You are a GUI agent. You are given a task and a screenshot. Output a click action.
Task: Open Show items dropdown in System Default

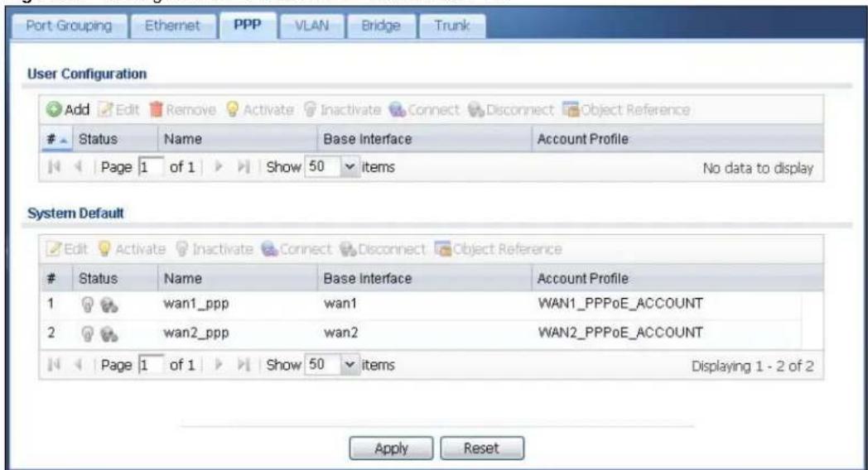pos(350,364)
